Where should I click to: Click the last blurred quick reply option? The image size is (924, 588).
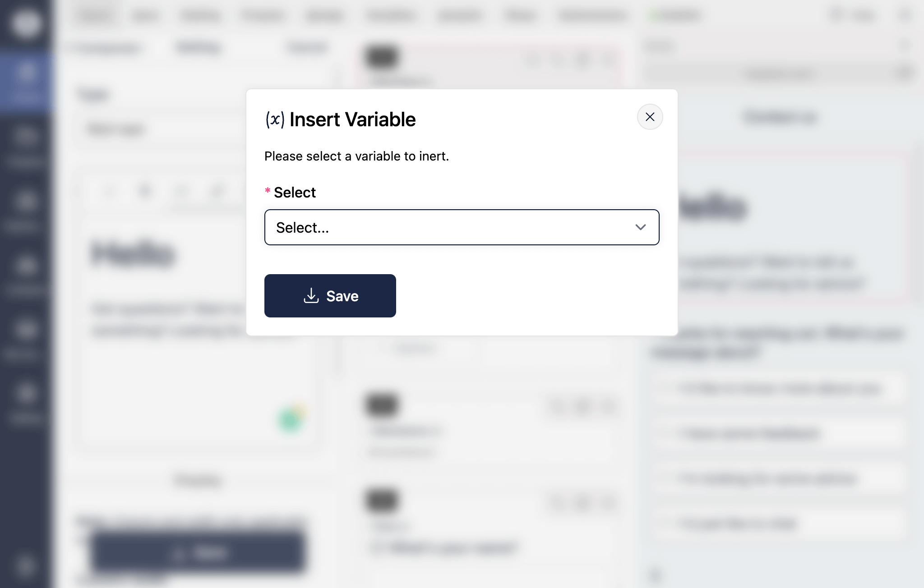click(779, 524)
